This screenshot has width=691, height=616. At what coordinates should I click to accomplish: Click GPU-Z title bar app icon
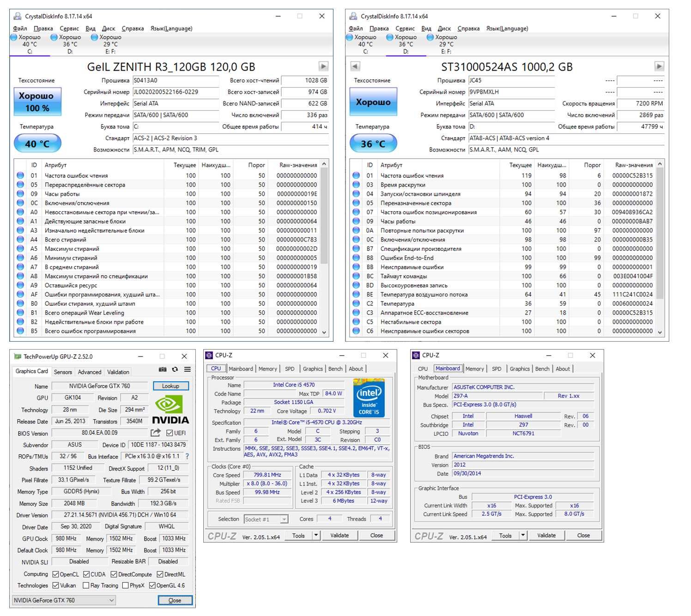[x=18, y=356]
